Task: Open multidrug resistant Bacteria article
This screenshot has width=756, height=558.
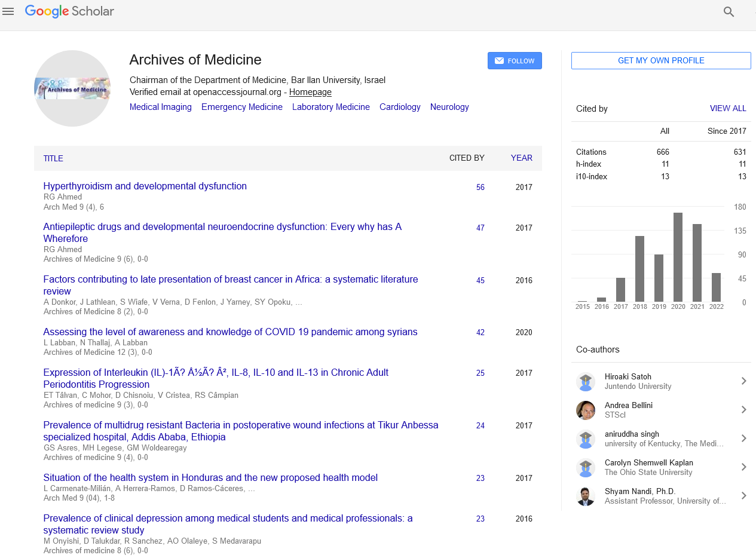Action: [x=241, y=431]
